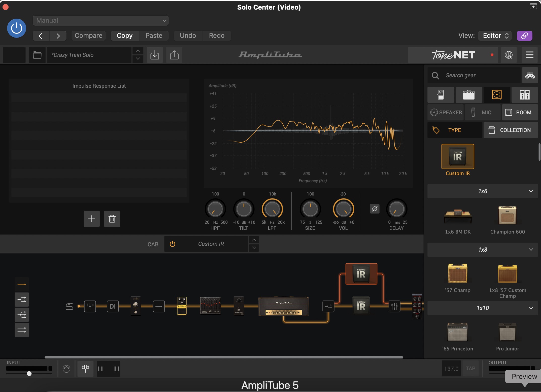This screenshot has width=541, height=392.
Task: Open the hamburger main menu
Action: [x=529, y=55]
